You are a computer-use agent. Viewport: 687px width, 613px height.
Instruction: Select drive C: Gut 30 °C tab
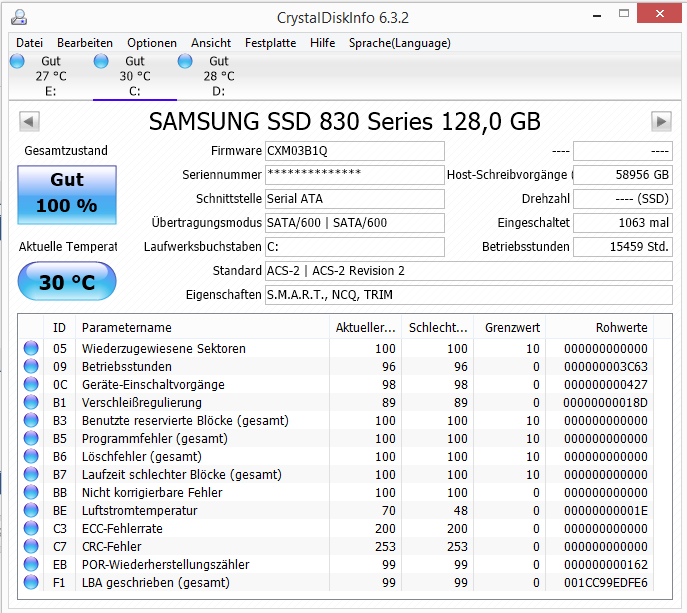point(135,76)
